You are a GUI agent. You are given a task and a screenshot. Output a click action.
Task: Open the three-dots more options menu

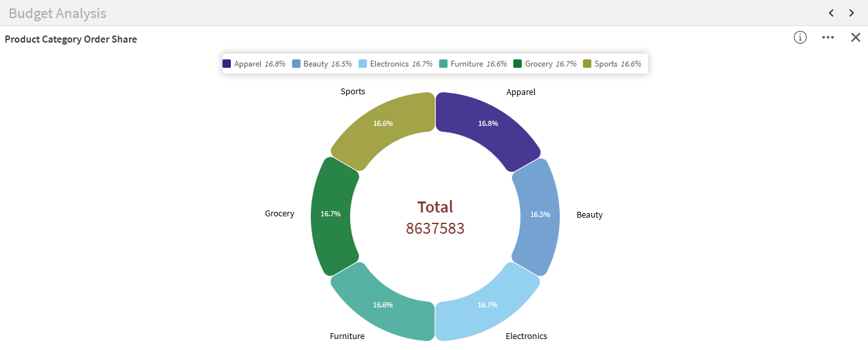tap(828, 37)
